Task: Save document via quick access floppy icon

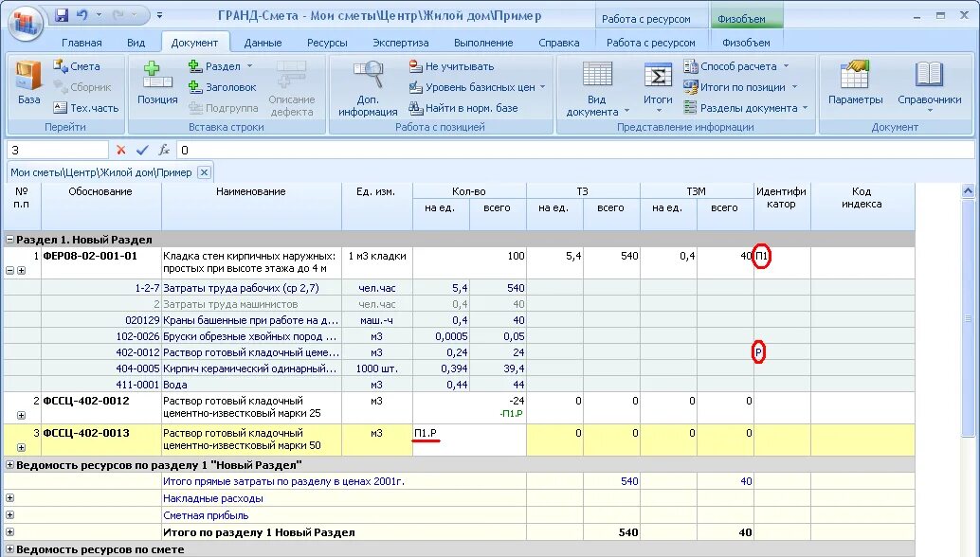Action: click(62, 15)
